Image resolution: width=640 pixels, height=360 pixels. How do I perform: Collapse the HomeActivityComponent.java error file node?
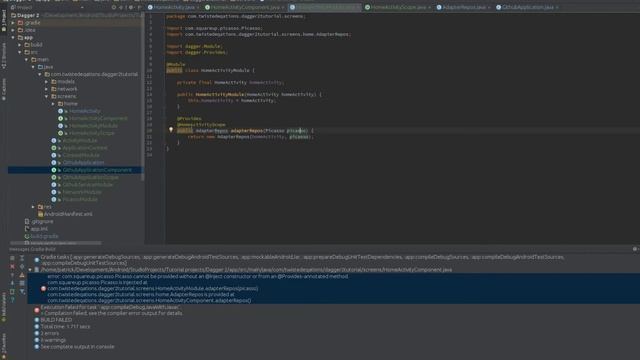pyautogui.click(x=30, y=270)
